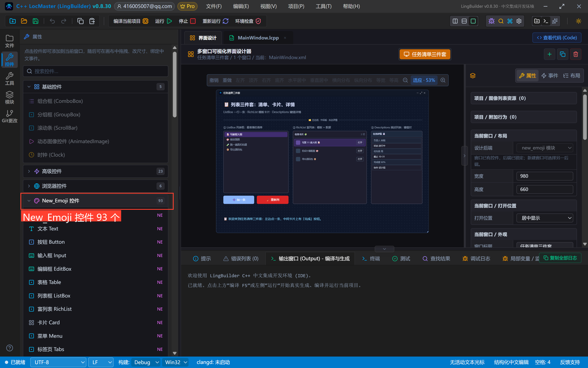Click the copy icon in top toolbar
Viewport: 588px width, 368px height.
click(80, 21)
